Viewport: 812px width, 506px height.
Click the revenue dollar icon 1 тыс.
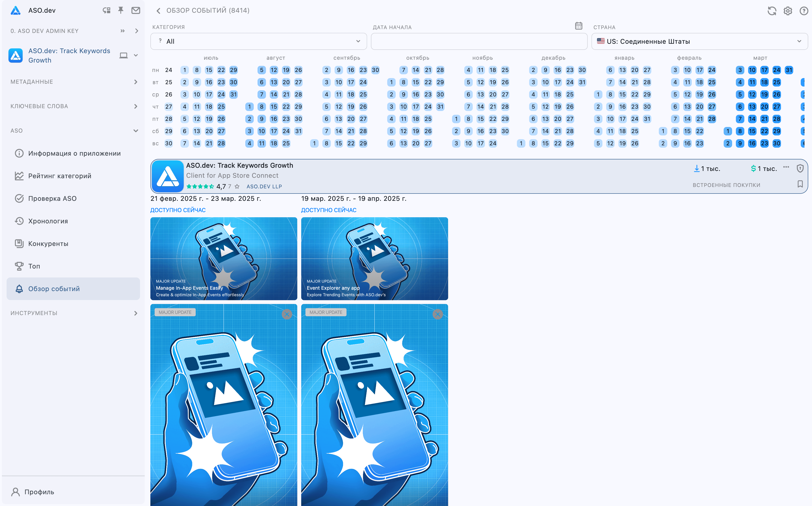[753, 168]
